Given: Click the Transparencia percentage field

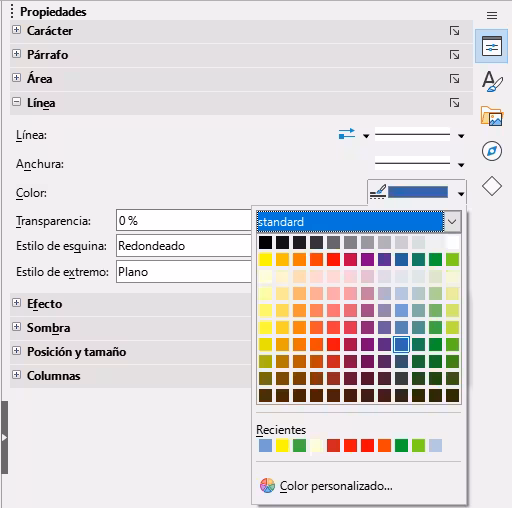Looking at the screenshot, I should [x=184, y=220].
